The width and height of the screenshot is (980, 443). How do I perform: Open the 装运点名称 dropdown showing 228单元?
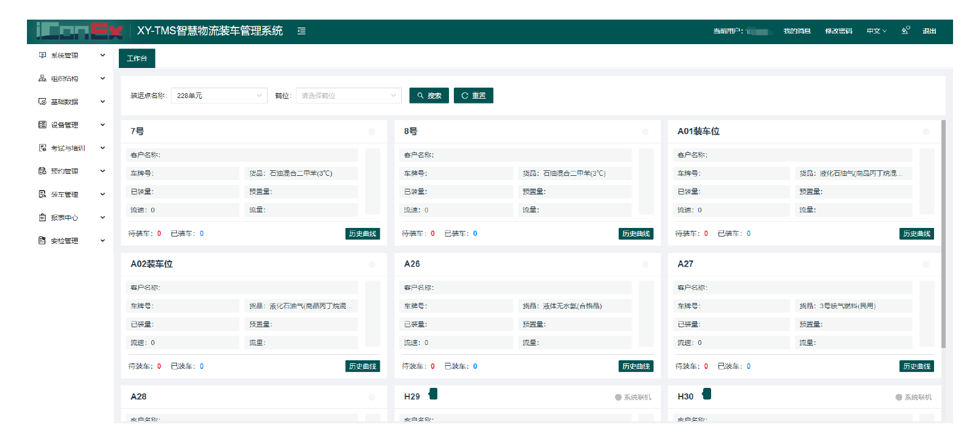coord(219,96)
